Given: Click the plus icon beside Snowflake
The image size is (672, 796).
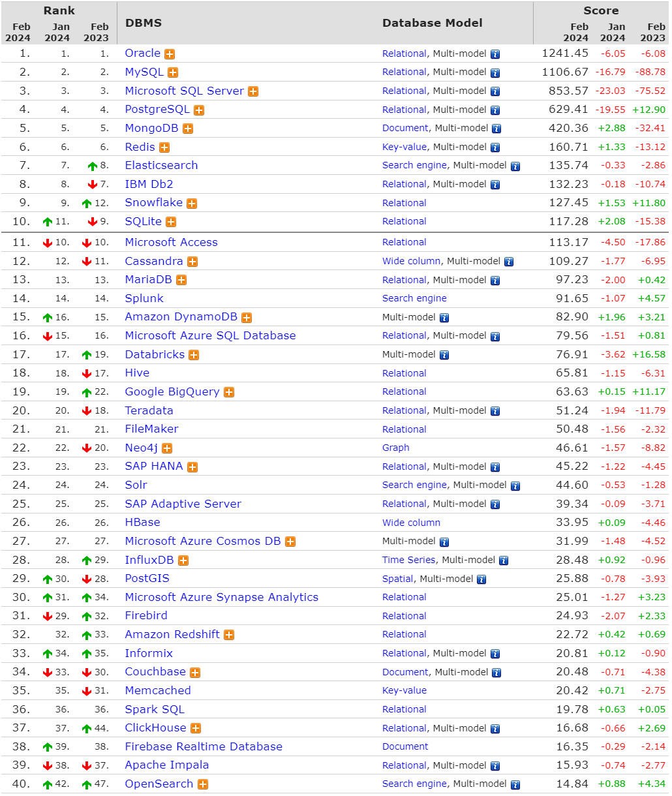Looking at the screenshot, I should (x=192, y=204).
